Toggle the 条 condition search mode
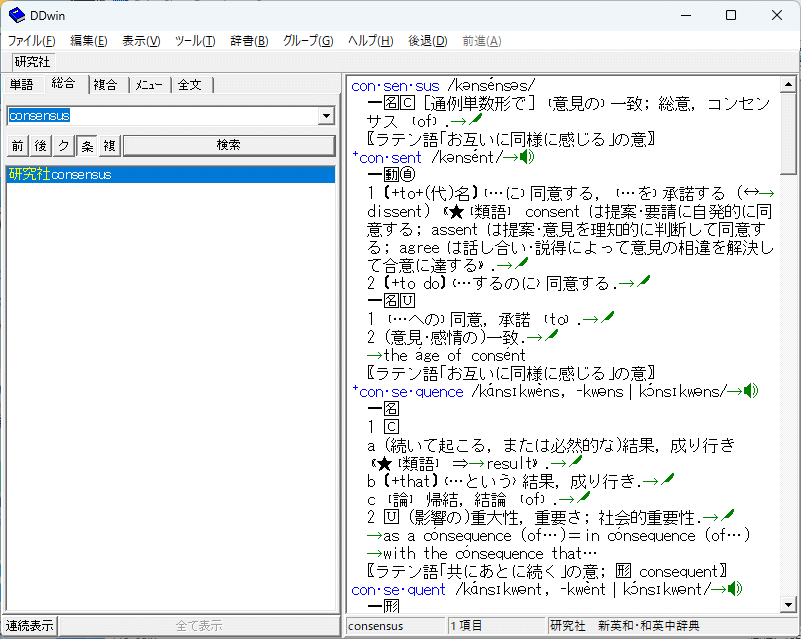The image size is (801, 639). [87, 146]
